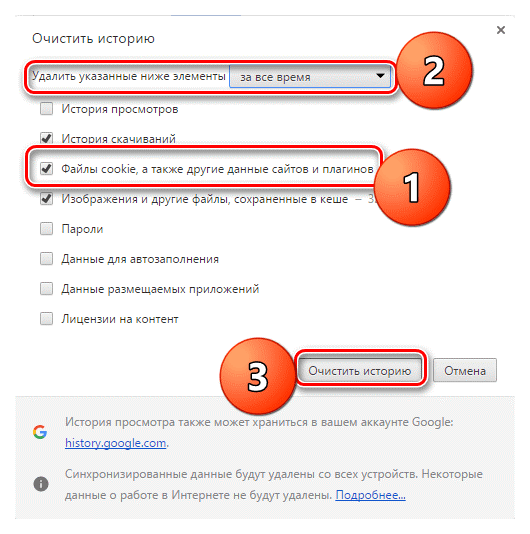Enable Данные для автозаполнения checkbox

[x=46, y=258]
